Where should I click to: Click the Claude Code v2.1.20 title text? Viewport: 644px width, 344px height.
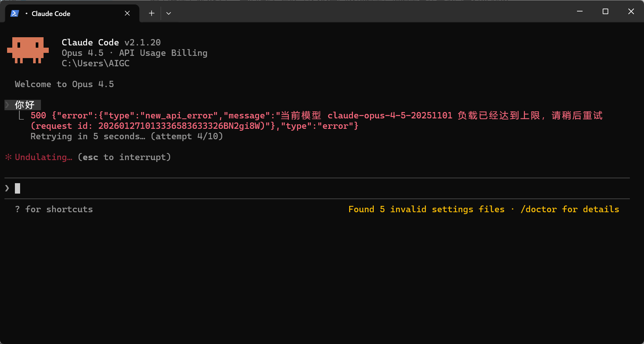pyautogui.click(x=111, y=42)
